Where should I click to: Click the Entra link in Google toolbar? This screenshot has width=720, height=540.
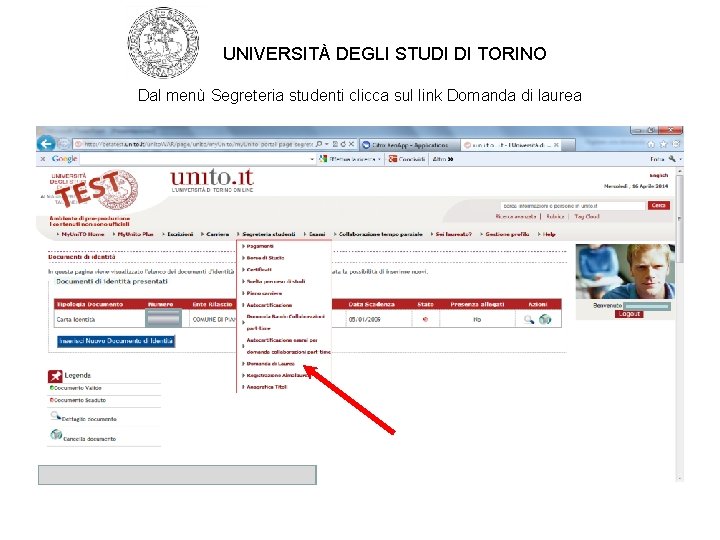click(657, 159)
